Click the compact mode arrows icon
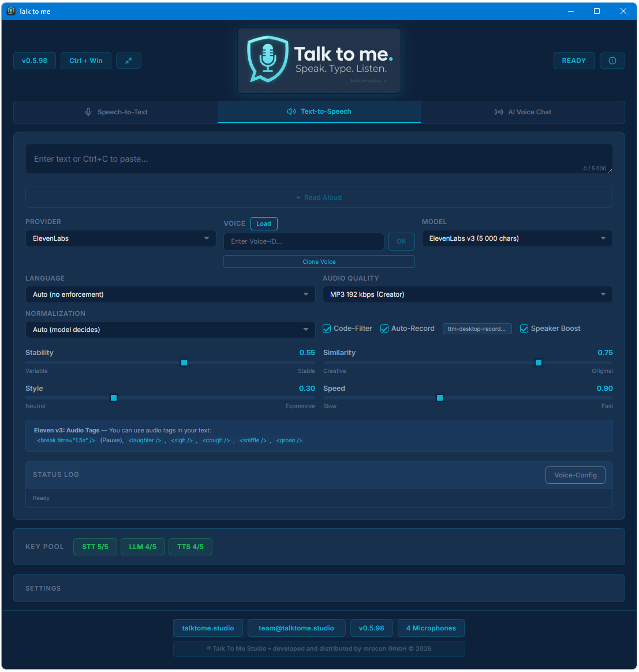The image size is (639, 672). click(129, 61)
